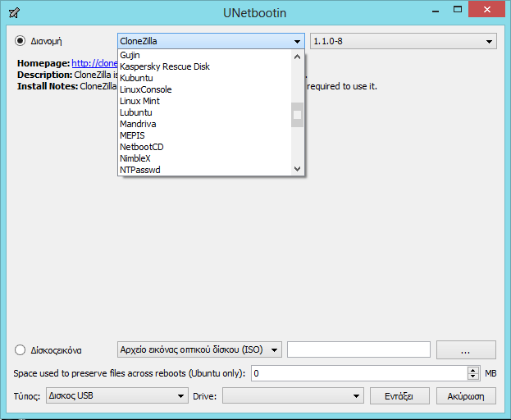
Task: Choose LinuxConsole from the distribution list
Action: (205, 89)
